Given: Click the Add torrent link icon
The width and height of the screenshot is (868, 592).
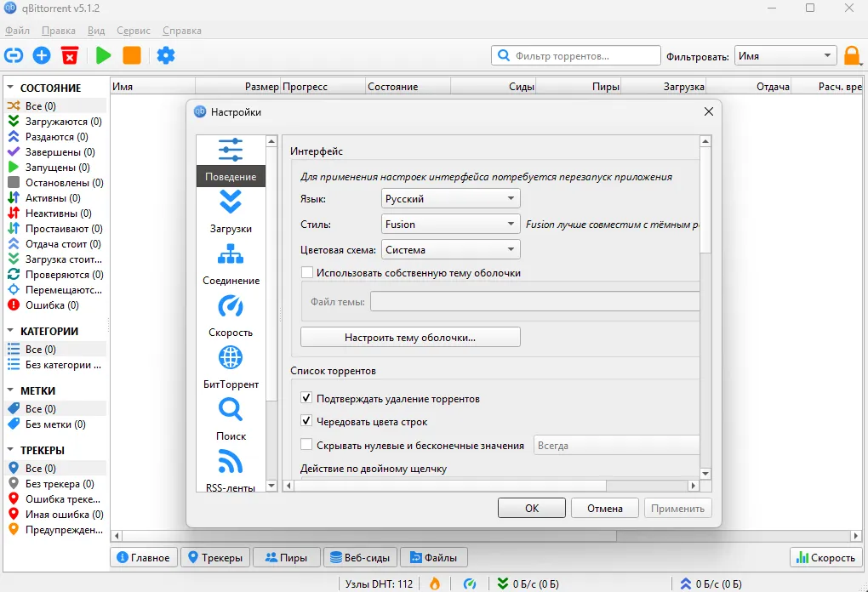Looking at the screenshot, I should tap(14, 56).
